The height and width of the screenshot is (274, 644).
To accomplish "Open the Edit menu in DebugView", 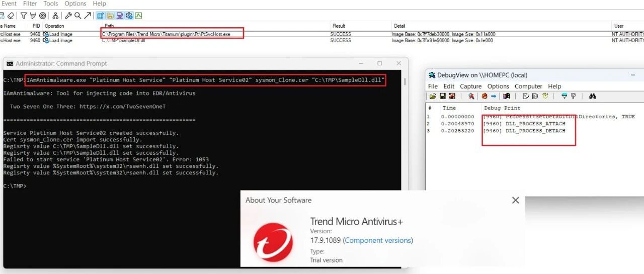I will pos(448,86).
